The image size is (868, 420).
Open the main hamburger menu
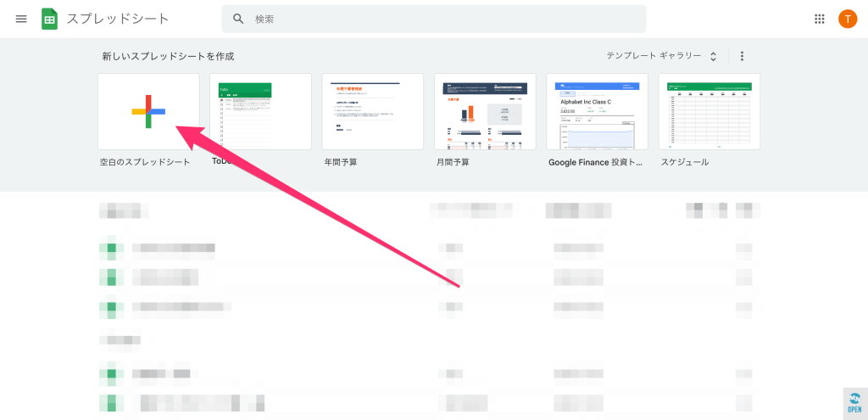(x=21, y=19)
